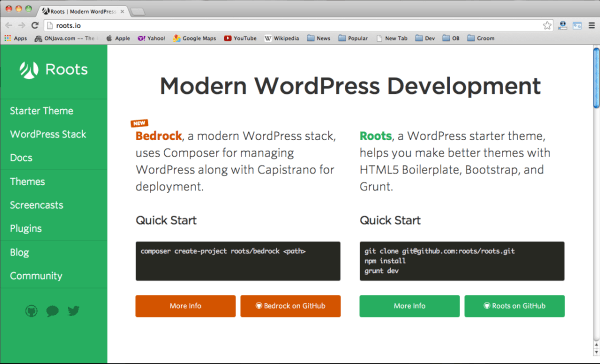Bookmark this page with the star icon
Screen dimensions: 600x364
(x=547, y=26)
